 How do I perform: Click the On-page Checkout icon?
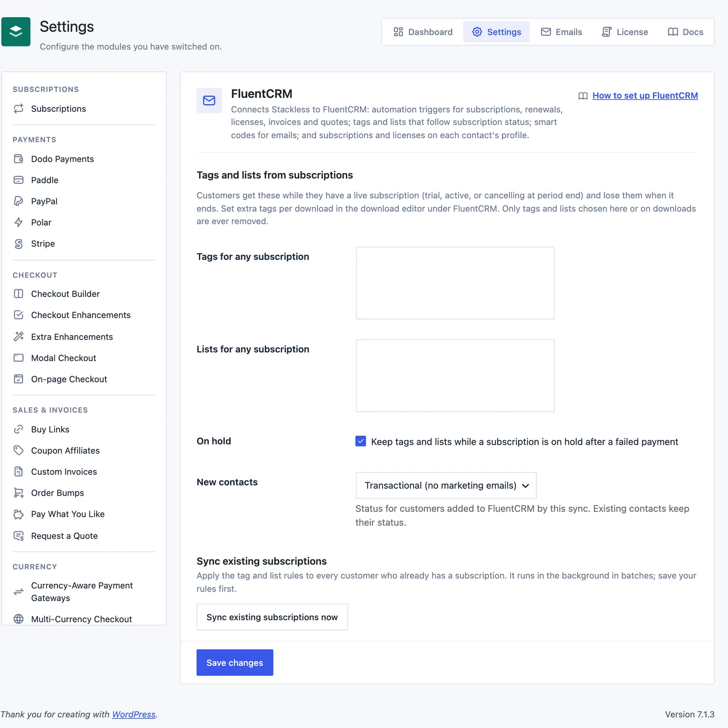[x=19, y=379]
